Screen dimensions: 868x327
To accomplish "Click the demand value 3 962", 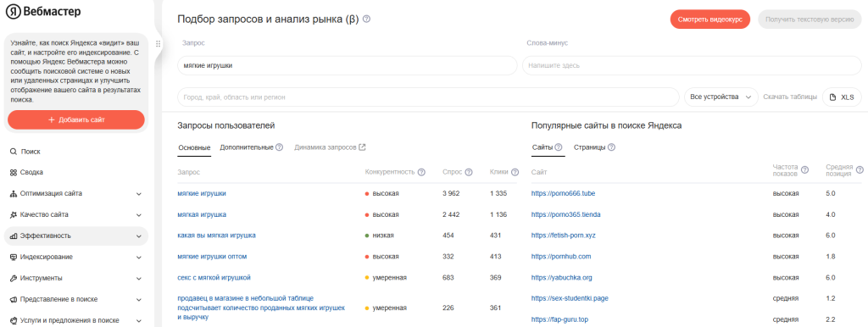I will click(x=451, y=193).
